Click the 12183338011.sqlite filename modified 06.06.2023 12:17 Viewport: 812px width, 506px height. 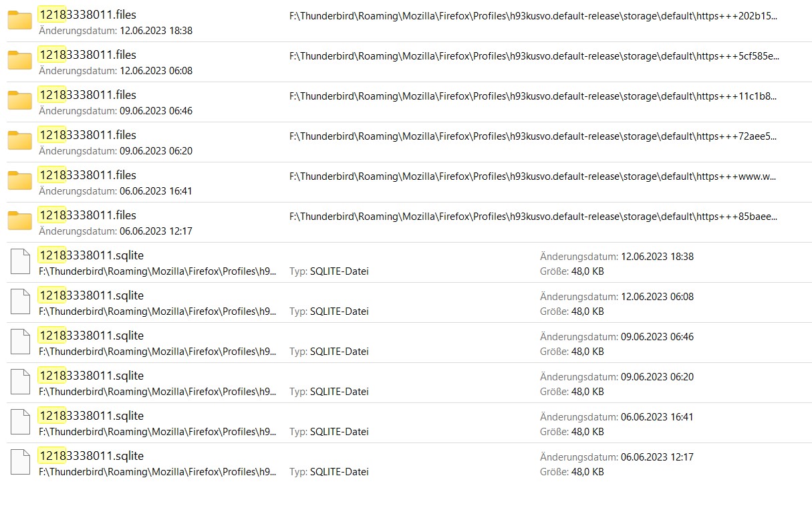click(91, 456)
